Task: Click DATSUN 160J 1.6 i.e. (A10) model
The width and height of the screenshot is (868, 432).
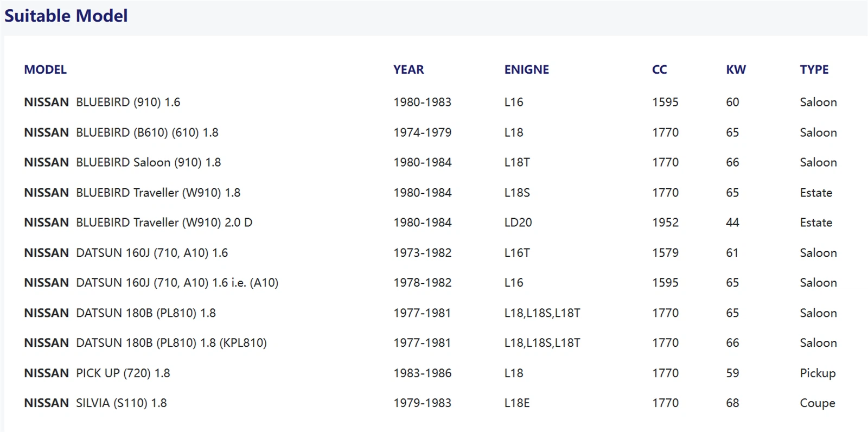Action: (x=177, y=283)
